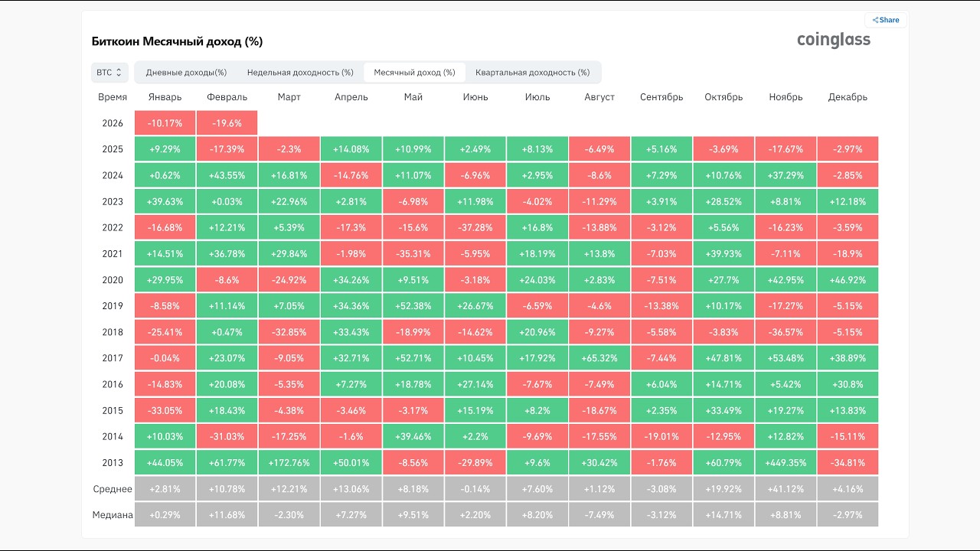This screenshot has width=980, height=551.
Task: Click the Январь column header
Action: pyautogui.click(x=165, y=97)
